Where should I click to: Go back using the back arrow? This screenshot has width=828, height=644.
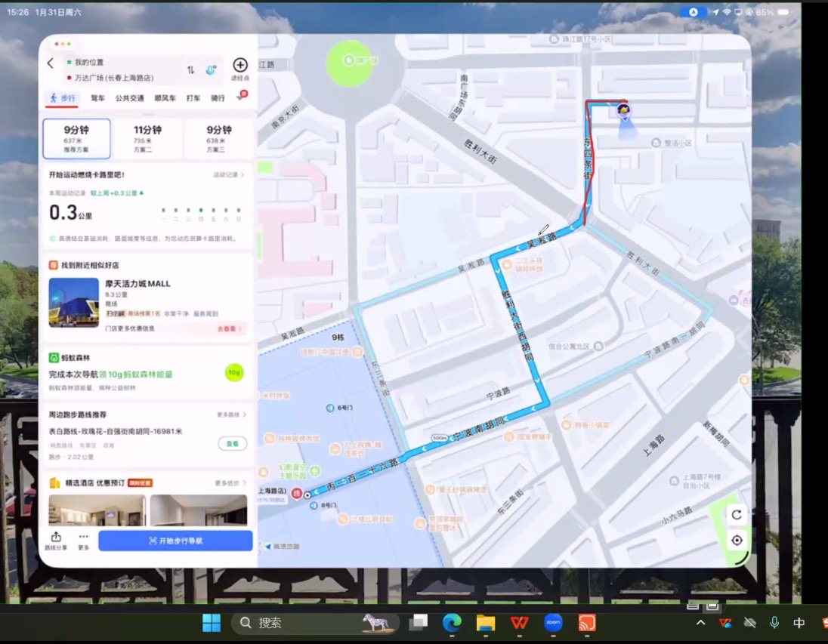51,63
